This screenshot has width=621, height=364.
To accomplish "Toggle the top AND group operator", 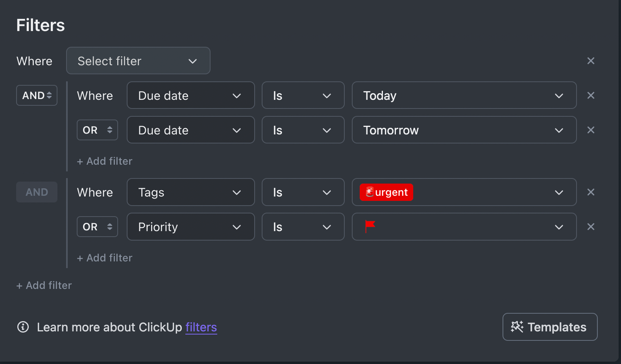I will tap(37, 96).
